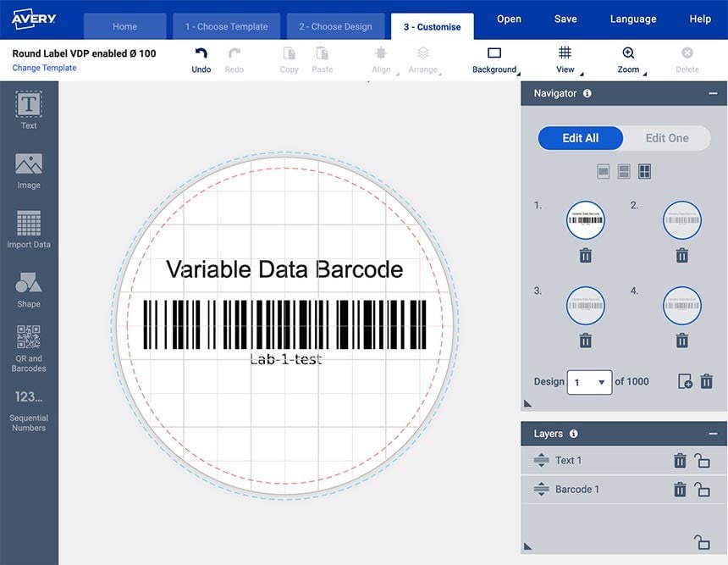
Task: Click Navigator panel bottom-left corner triangle
Action: click(527, 403)
